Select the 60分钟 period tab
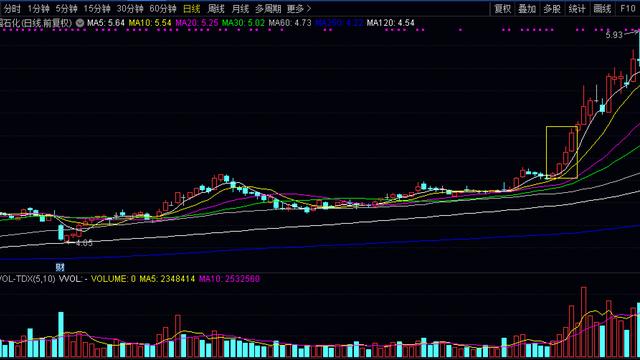The height and width of the screenshot is (360, 640). click(x=162, y=9)
